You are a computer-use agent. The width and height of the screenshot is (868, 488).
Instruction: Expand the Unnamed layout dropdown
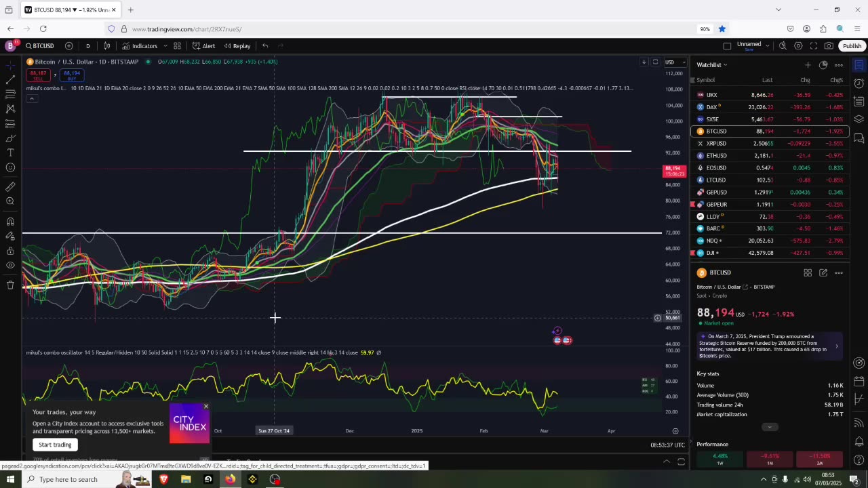pos(767,45)
